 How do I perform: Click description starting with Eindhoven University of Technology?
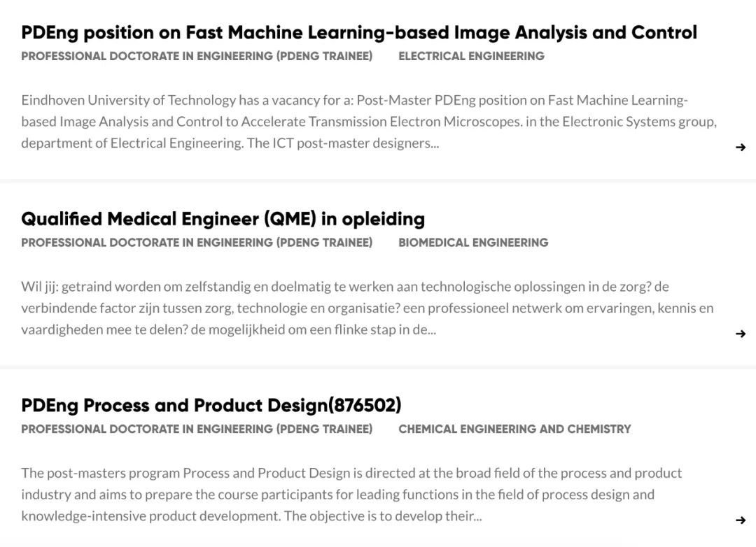(369, 122)
